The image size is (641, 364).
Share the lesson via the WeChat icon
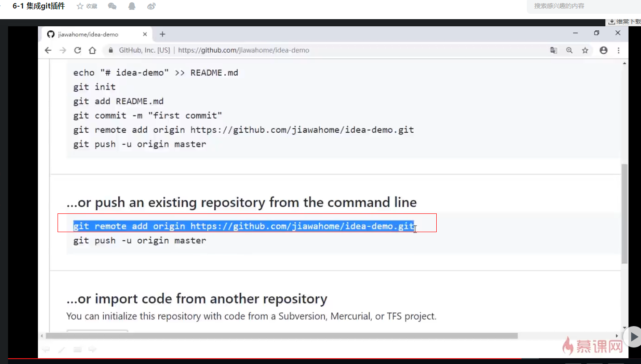[112, 6]
